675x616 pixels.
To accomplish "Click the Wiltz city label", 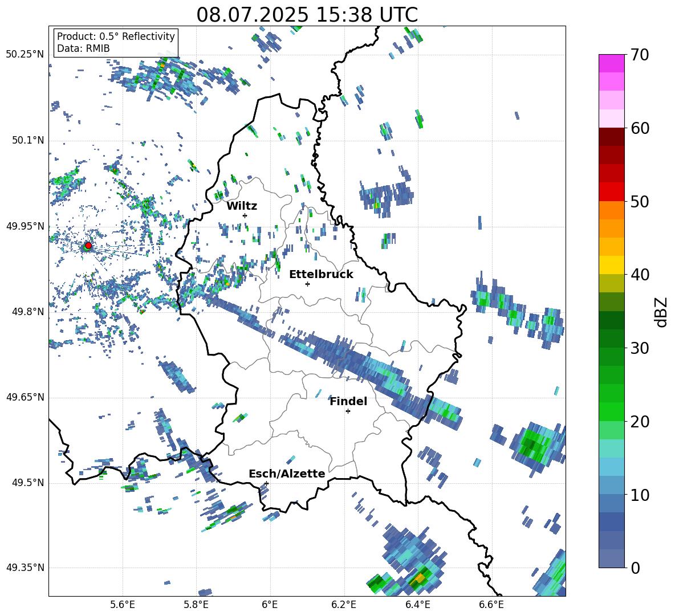I will [x=242, y=206].
